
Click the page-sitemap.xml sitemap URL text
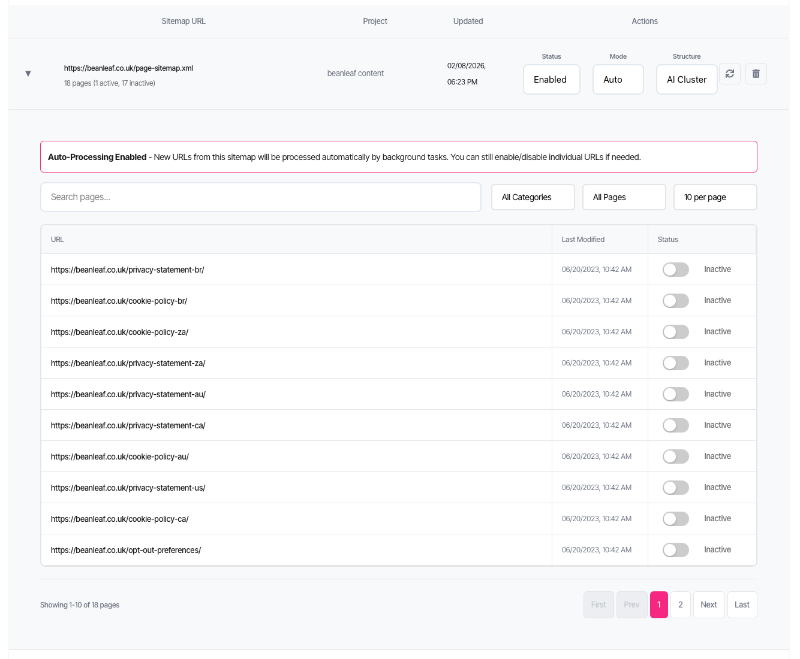click(128, 68)
